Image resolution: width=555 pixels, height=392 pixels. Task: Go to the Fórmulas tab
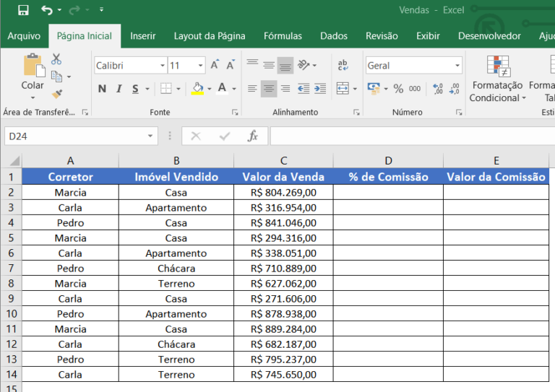[x=283, y=36]
